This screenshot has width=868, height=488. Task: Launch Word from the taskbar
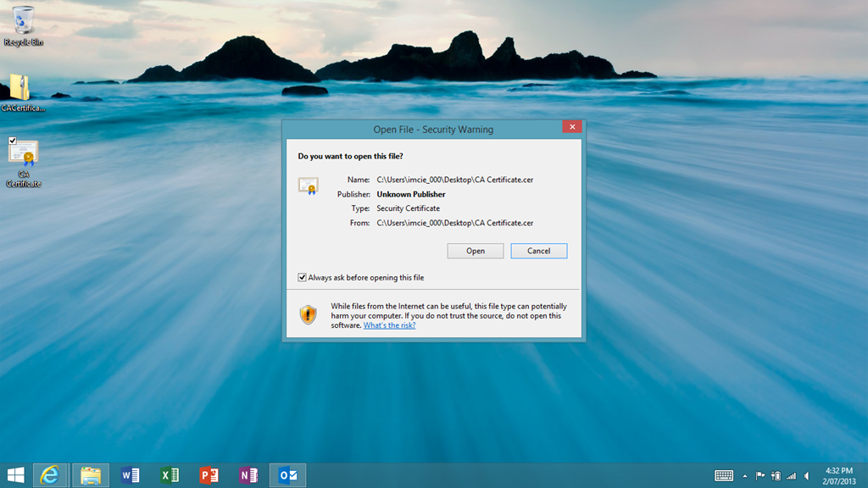click(x=130, y=475)
